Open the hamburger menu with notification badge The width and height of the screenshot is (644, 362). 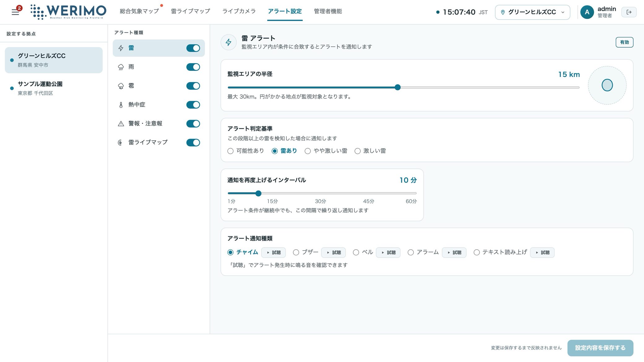[x=15, y=12]
